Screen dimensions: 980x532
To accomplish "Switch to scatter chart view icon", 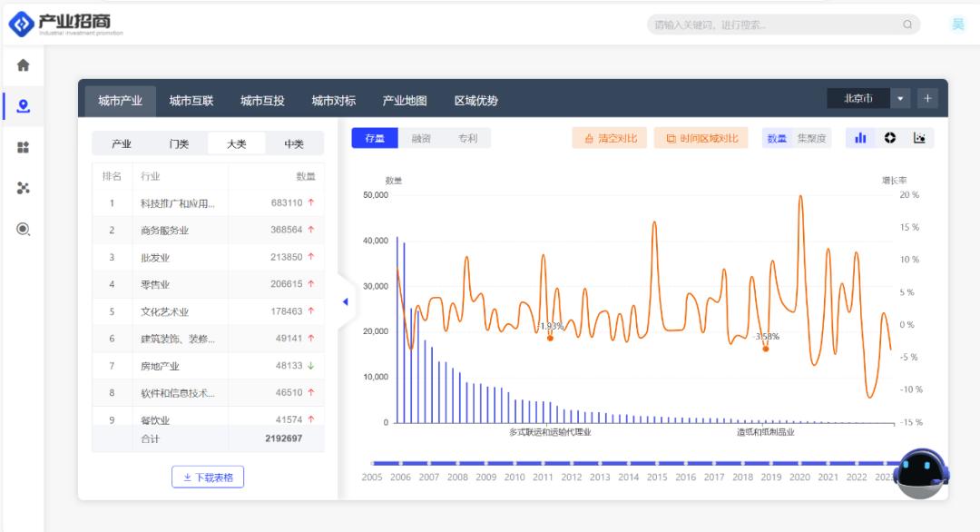I will (x=919, y=138).
